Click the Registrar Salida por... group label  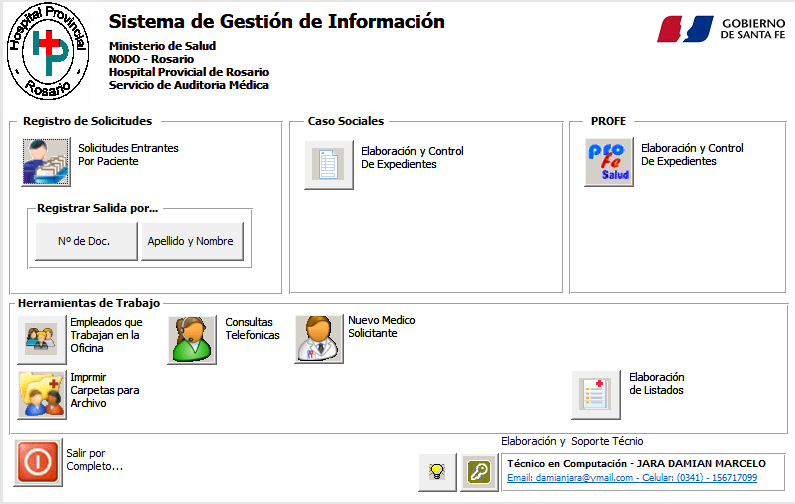(97, 208)
